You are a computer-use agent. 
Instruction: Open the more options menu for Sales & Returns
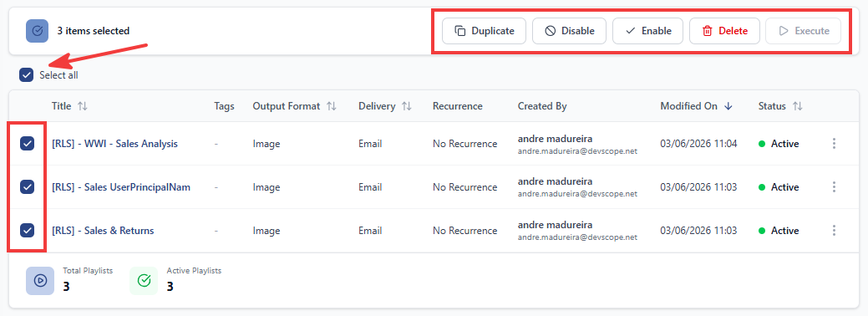pyautogui.click(x=834, y=230)
